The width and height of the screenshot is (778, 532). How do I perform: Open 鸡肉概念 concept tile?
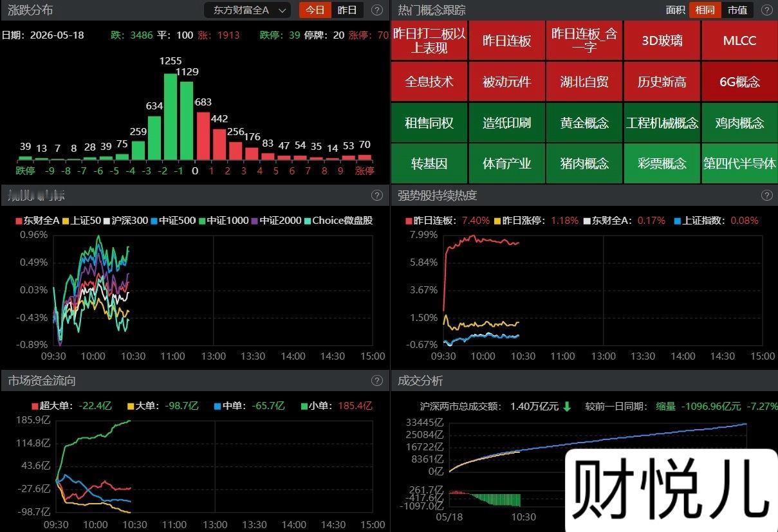[x=739, y=123]
